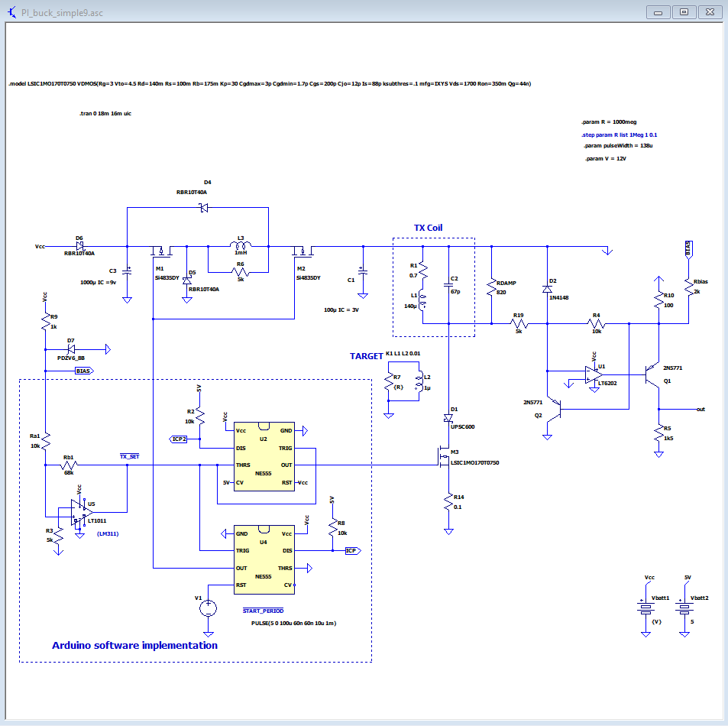Select MOSFET M3 LSIC1MO170T0750 symbol
This screenshot has width=728, height=726.
coord(445,456)
